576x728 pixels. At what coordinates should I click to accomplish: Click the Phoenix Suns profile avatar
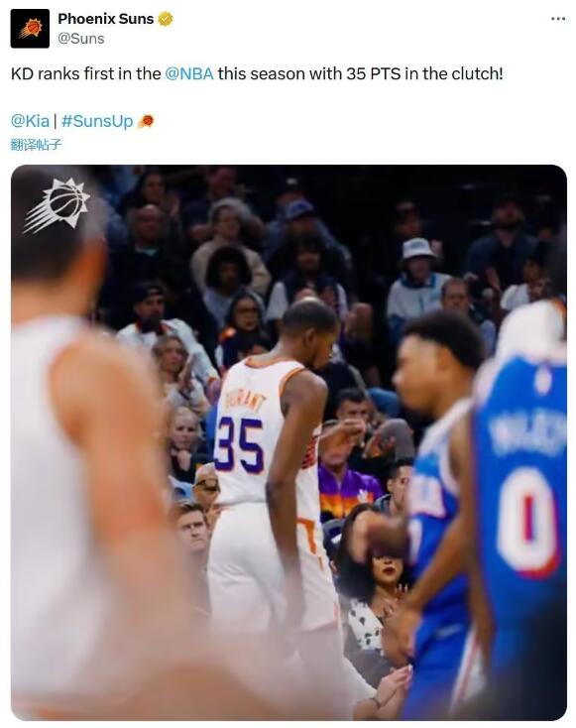click(30, 29)
